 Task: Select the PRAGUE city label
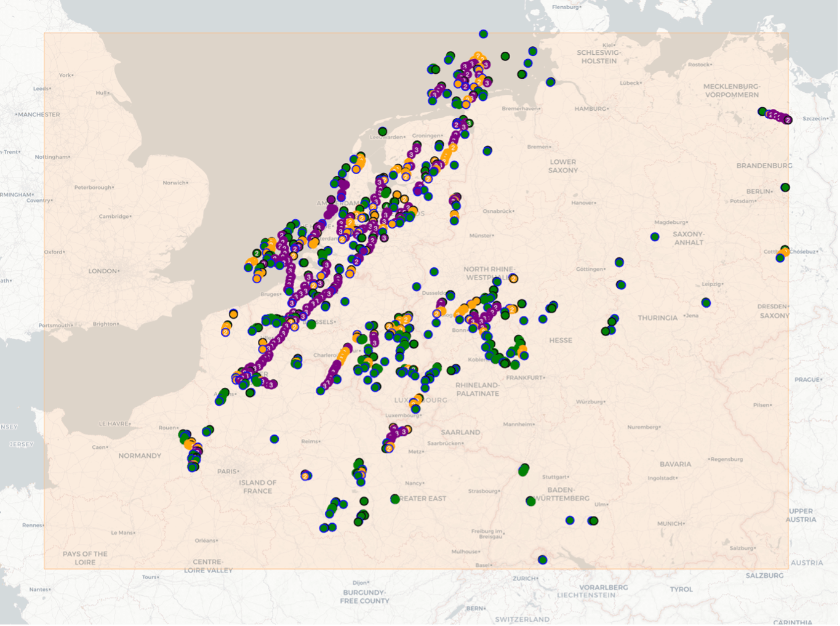click(x=809, y=380)
